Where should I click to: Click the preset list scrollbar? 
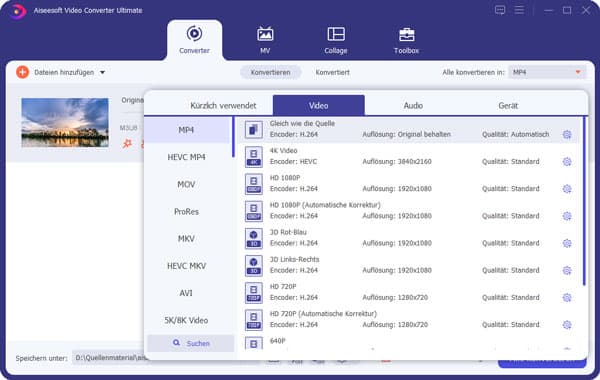(x=584, y=201)
